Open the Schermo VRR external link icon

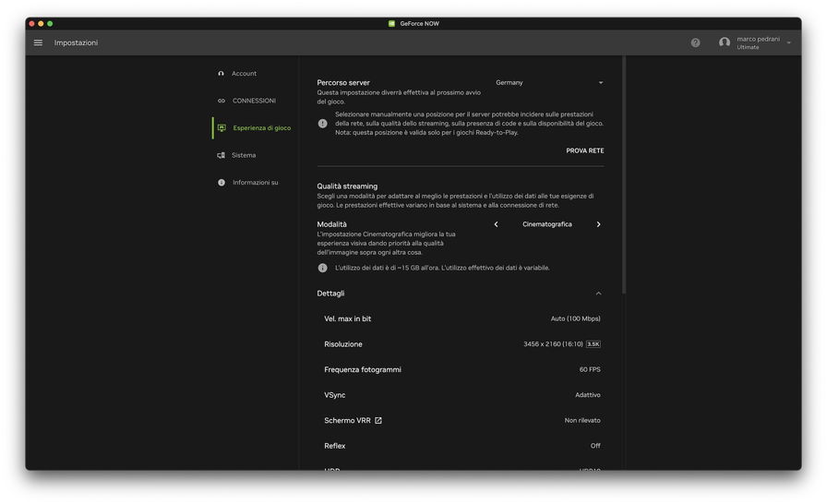click(378, 421)
